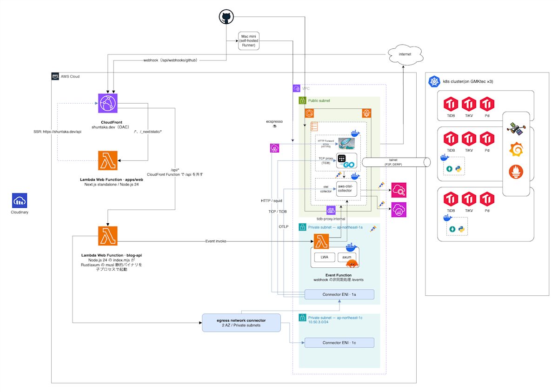Click the tailnet (P2P, DERP) pipe
The width and height of the screenshot is (558, 392).
tap(397, 161)
